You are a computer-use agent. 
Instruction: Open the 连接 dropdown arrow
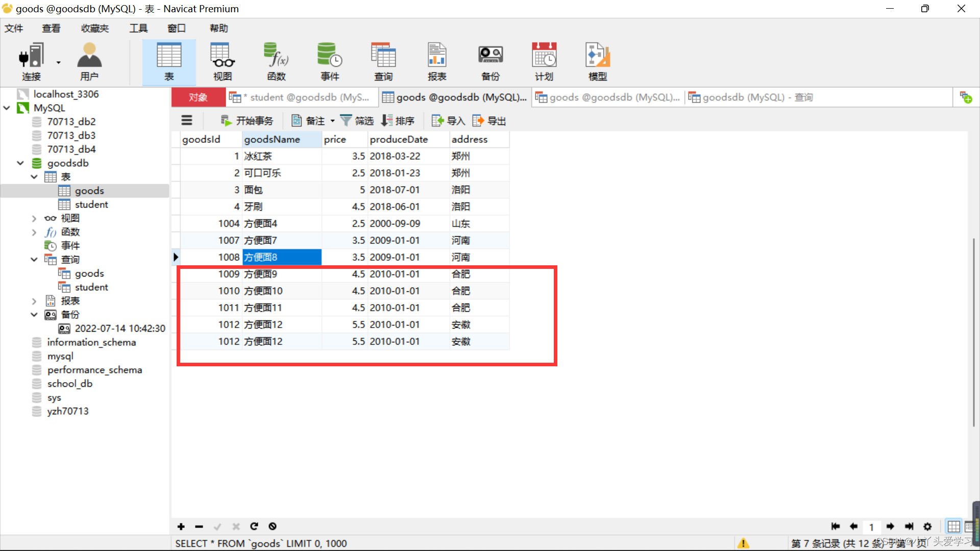tap(58, 63)
